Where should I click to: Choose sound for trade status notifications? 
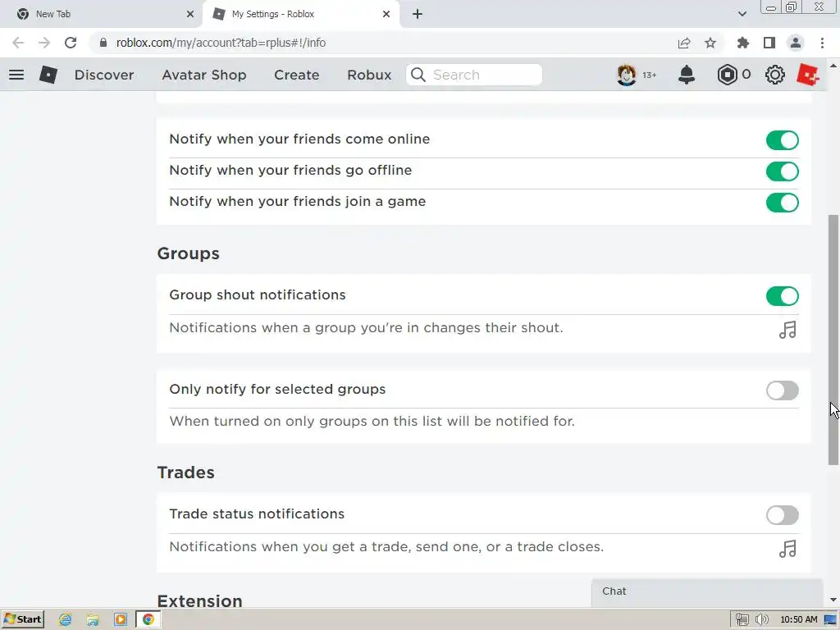click(x=787, y=549)
